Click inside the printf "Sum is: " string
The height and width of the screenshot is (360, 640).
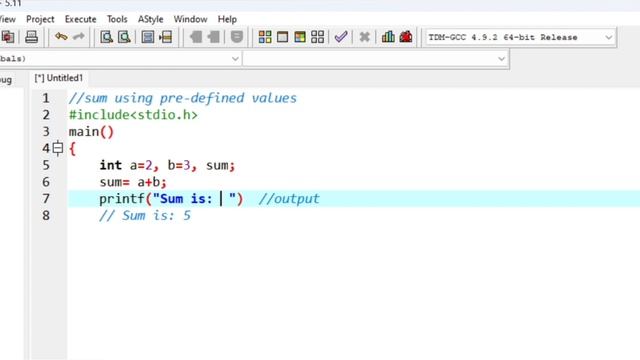click(x=194, y=199)
